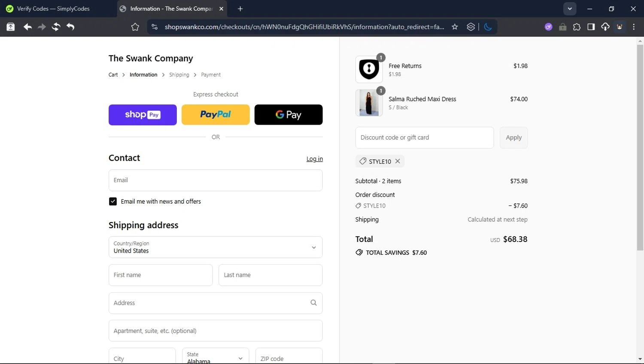
Task: Click the Salma Ruched Maxi Dress name
Action: tap(422, 99)
